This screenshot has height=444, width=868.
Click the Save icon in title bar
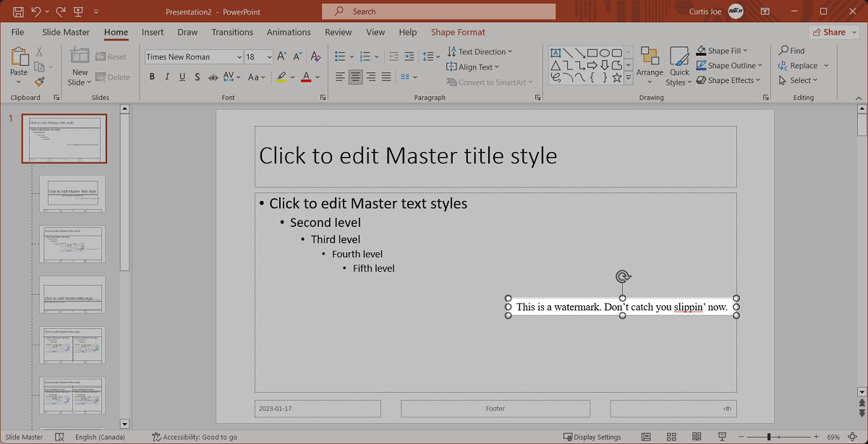click(x=18, y=12)
